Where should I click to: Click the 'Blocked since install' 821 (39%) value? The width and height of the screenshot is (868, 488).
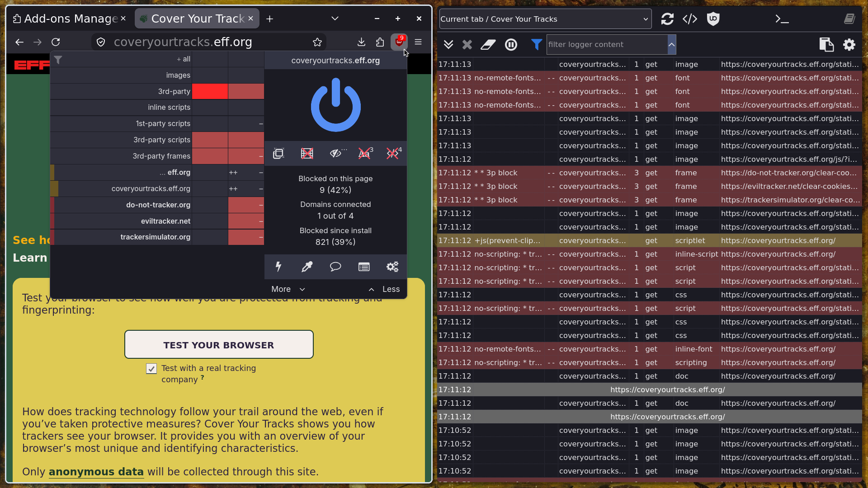point(335,242)
